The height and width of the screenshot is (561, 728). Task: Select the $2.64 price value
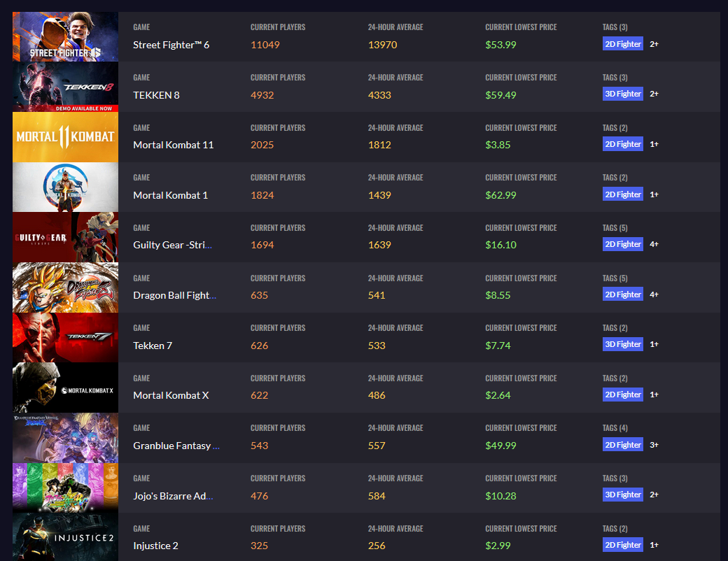tap(498, 395)
